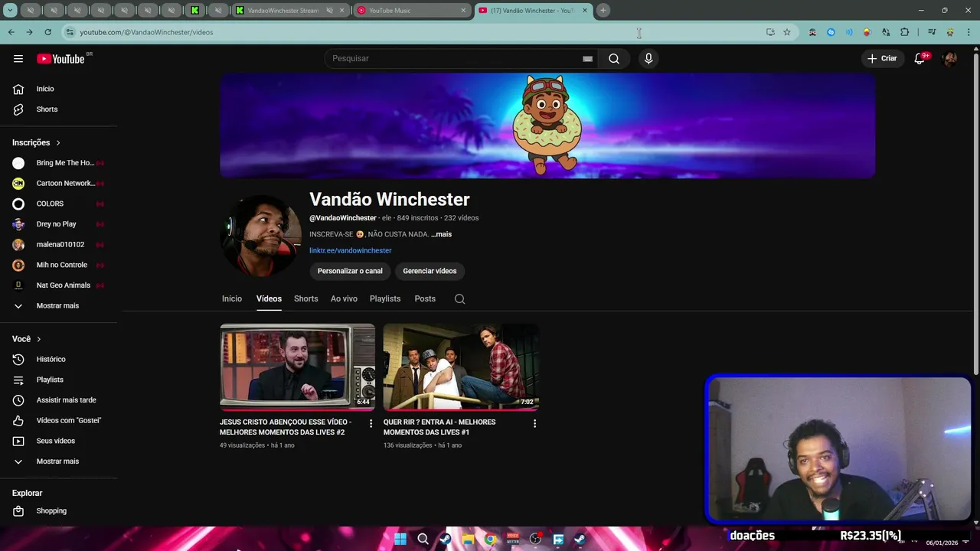Go back to previous page

[11, 32]
